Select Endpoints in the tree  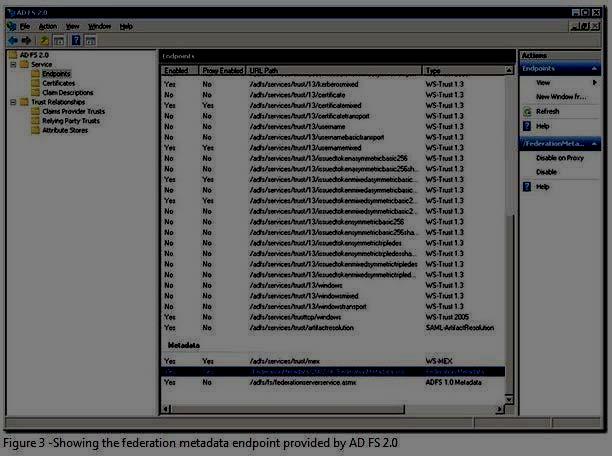point(56,74)
